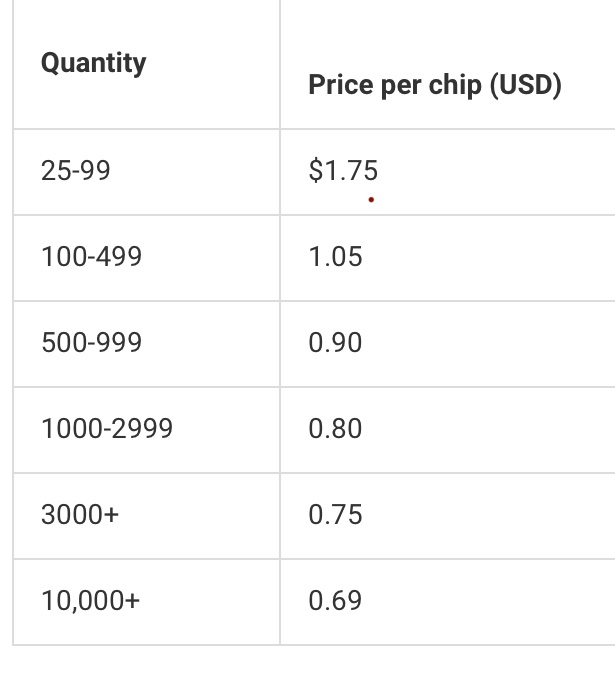Click the small red dot below $1.75
This screenshot has width=615, height=678.
(x=371, y=200)
